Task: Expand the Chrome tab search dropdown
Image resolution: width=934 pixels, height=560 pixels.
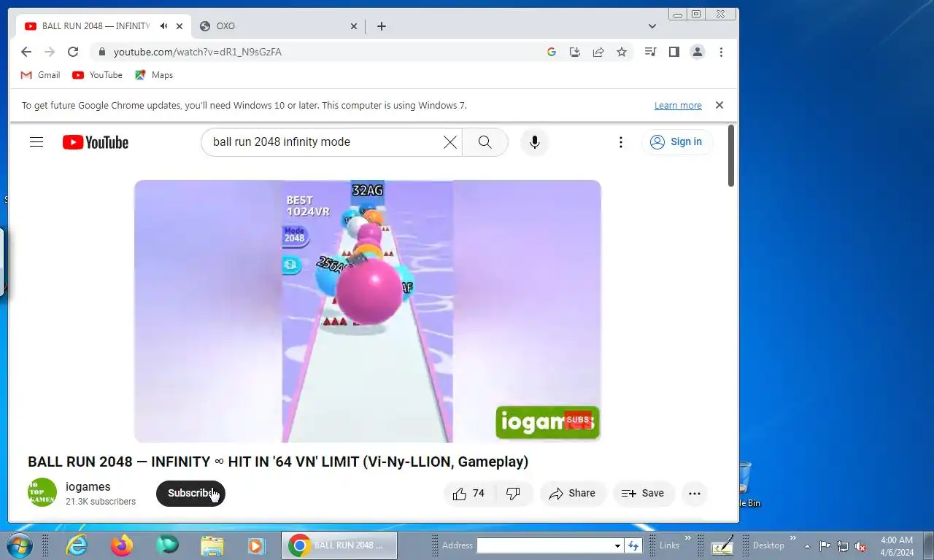Action: [652, 26]
